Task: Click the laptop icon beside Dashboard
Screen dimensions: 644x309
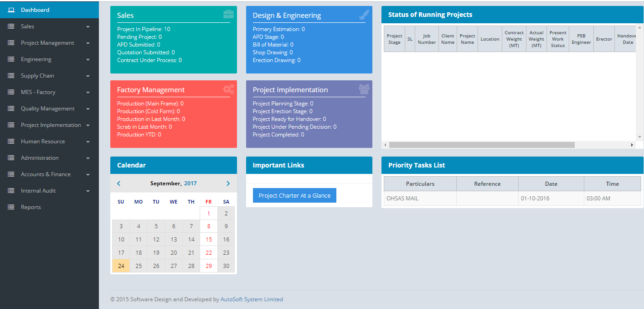Action: pos(11,10)
